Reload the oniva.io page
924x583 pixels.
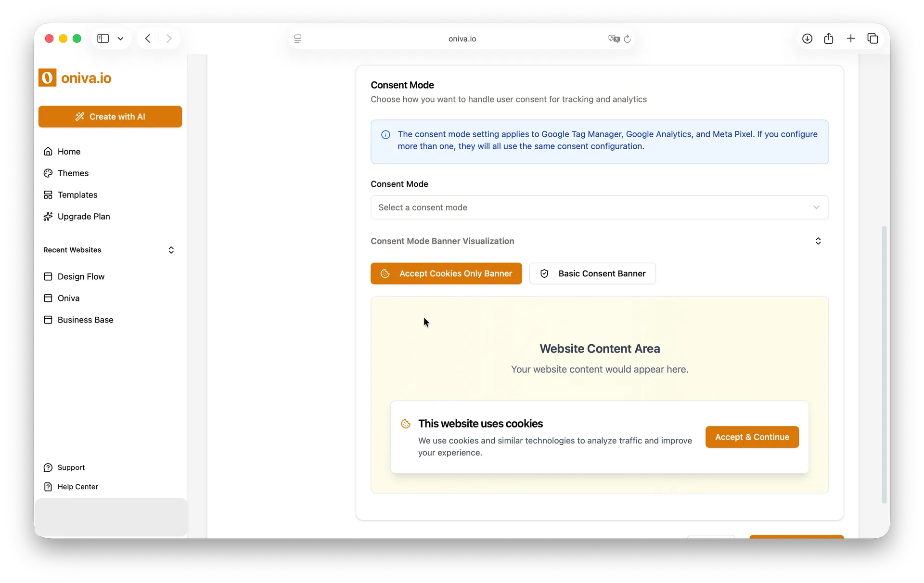click(628, 39)
